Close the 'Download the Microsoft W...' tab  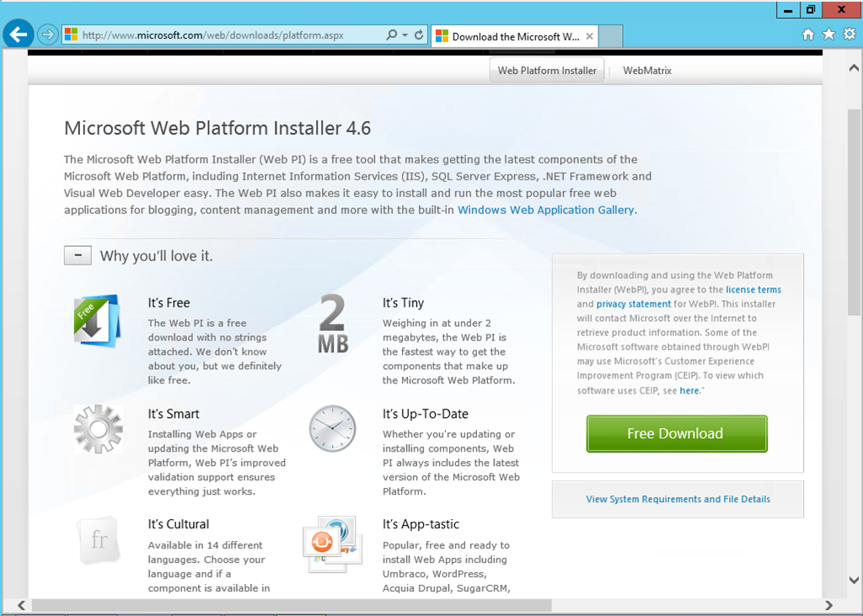(589, 36)
